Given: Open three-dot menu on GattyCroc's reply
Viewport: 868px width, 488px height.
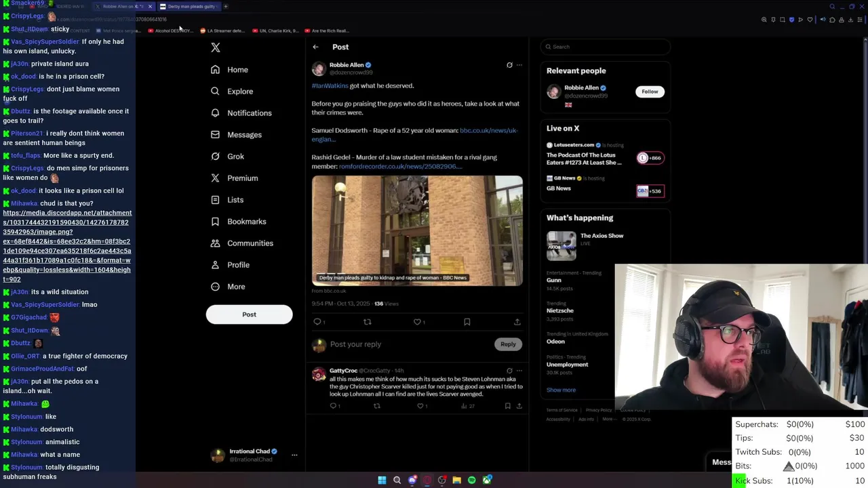Looking at the screenshot, I should pos(519,371).
